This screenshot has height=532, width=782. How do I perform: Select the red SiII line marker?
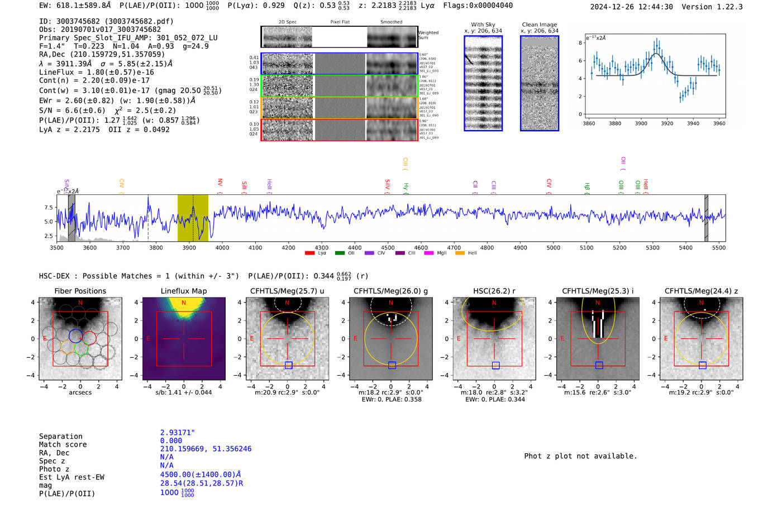[244, 187]
